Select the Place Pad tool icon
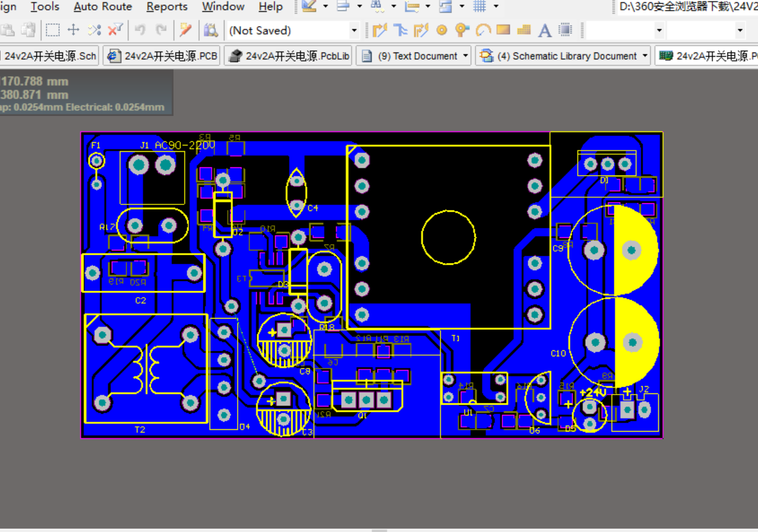Viewport: 758px width, 532px height. [442, 30]
